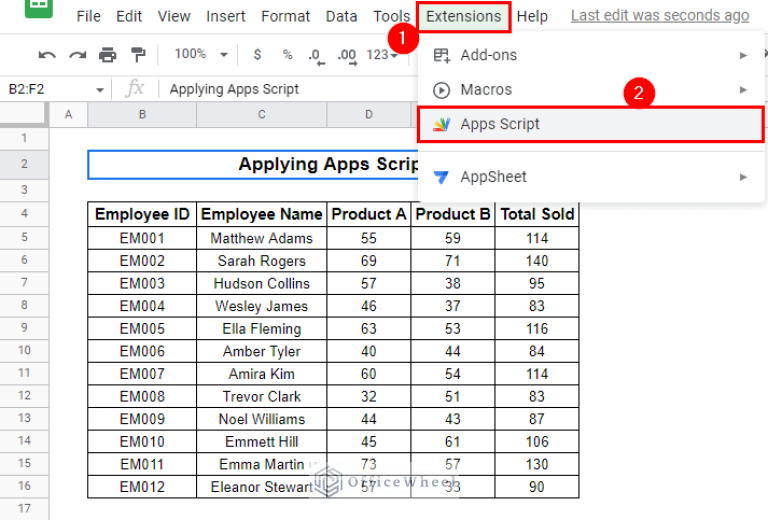Expand the AppSheet submenu arrow
The width and height of the screenshot is (768, 520).
[743, 177]
